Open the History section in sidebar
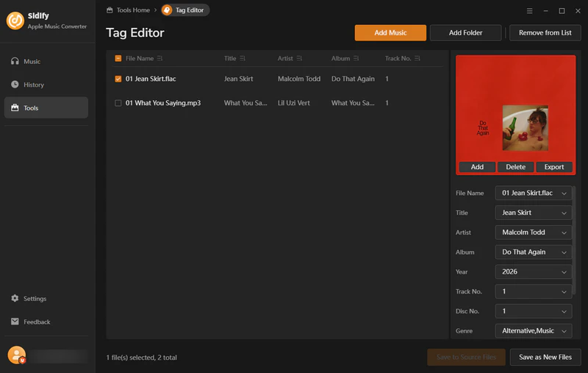The image size is (588, 373). point(46,85)
